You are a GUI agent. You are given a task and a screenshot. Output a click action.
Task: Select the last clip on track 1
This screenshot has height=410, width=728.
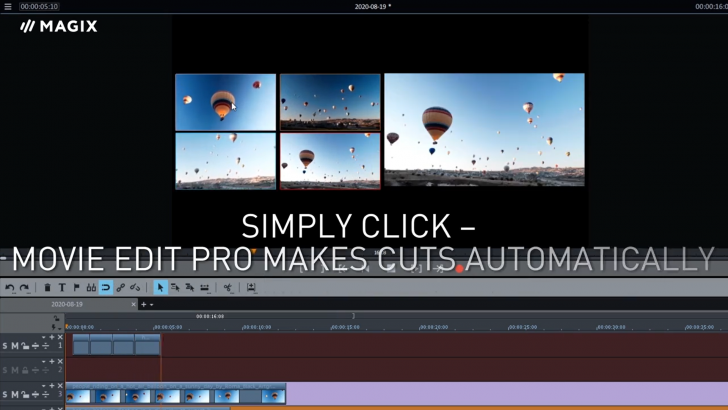point(148,345)
